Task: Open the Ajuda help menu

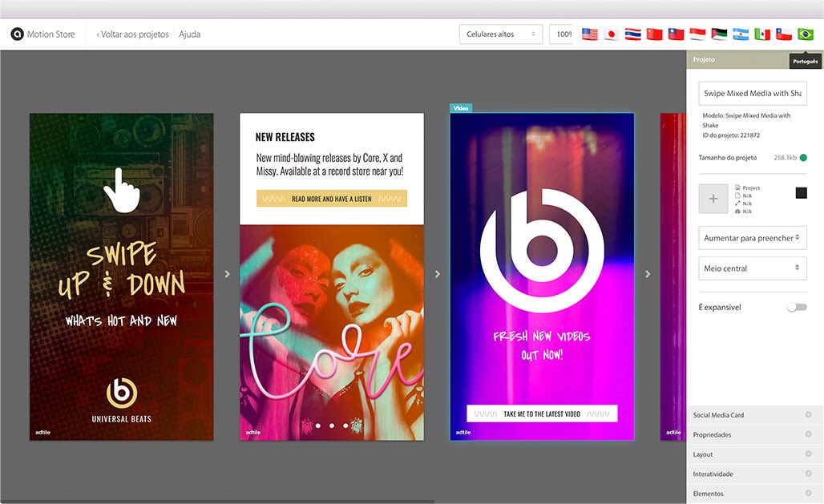Action: click(190, 34)
